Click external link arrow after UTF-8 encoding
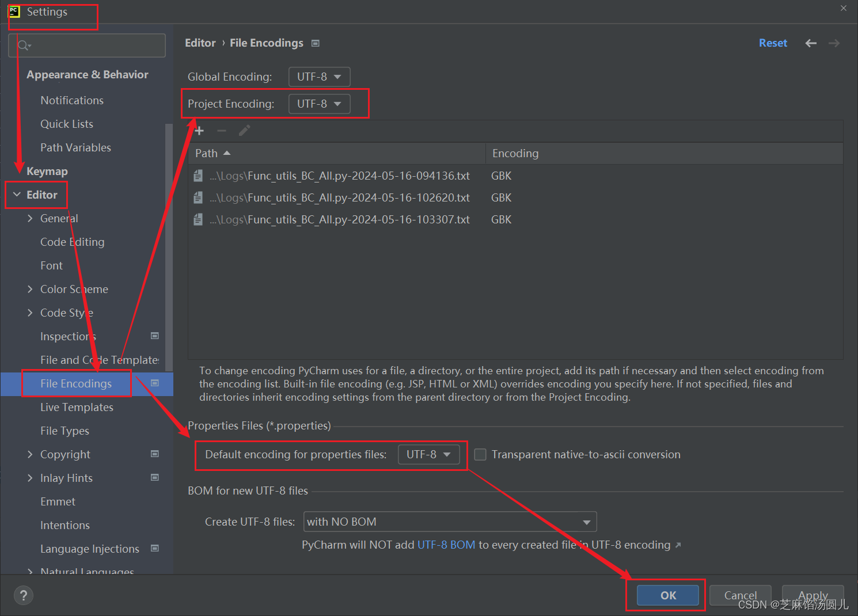 [x=678, y=545]
